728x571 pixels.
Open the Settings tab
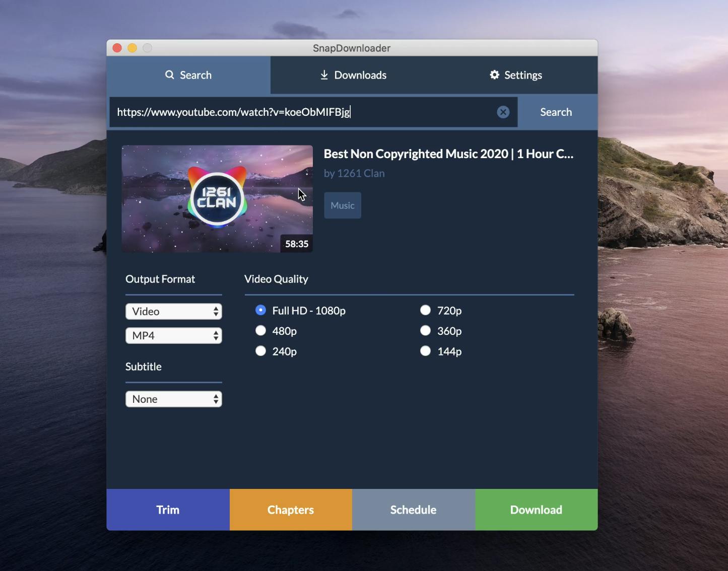pyautogui.click(x=516, y=75)
